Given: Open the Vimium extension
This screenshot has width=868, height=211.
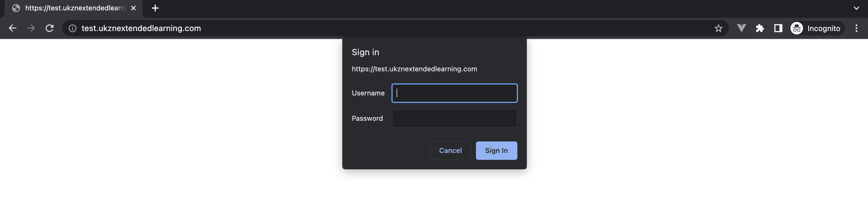Looking at the screenshot, I should click(x=741, y=28).
